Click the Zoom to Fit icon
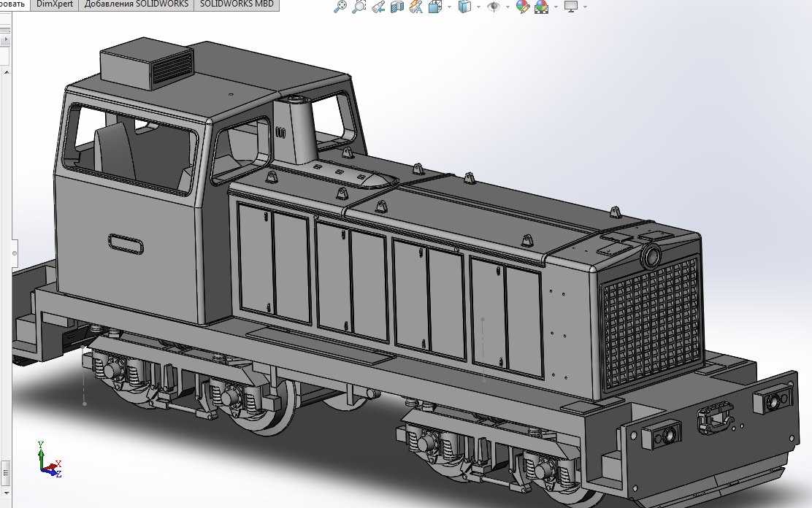 point(340,7)
